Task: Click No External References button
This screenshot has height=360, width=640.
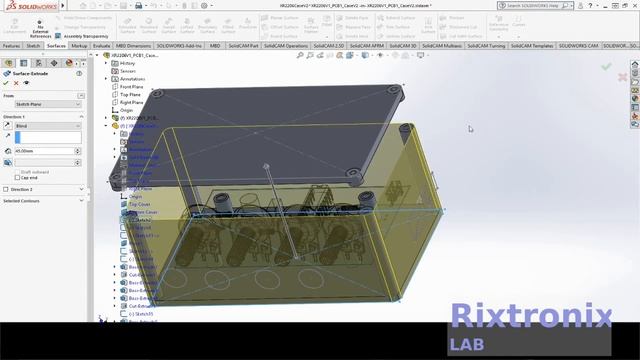Action: pyautogui.click(x=40, y=29)
